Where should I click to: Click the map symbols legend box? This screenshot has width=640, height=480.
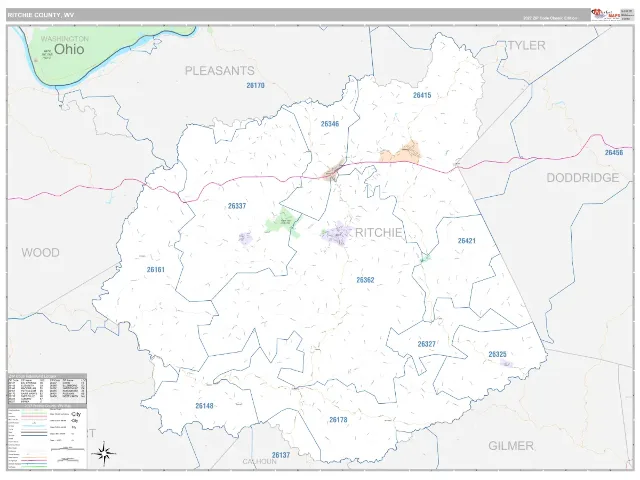click(47, 436)
